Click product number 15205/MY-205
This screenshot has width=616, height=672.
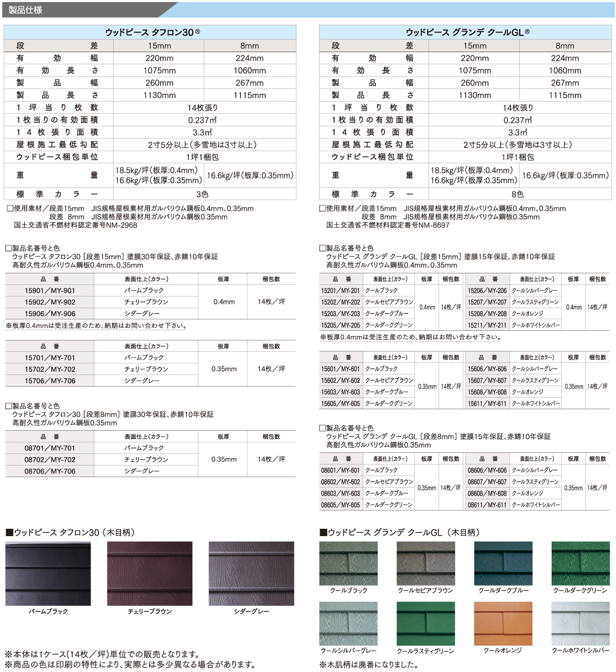(341, 325)
